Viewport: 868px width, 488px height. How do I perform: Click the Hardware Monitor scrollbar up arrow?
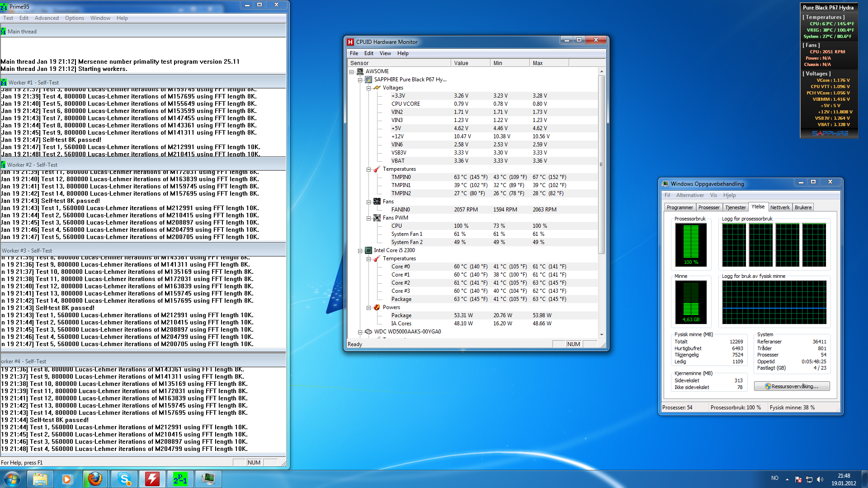[601, 71]
